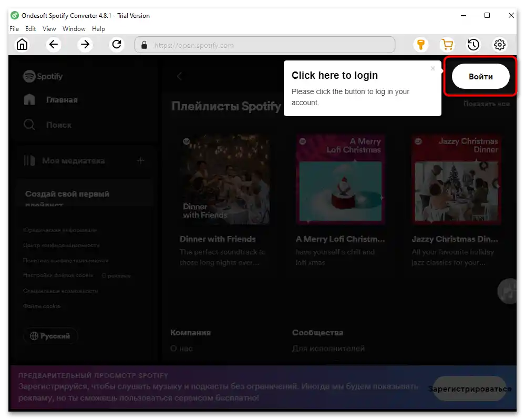Open the Политика конфиденциальности link
Viewport: 525px width, 420px height.
tap(66, 261)
